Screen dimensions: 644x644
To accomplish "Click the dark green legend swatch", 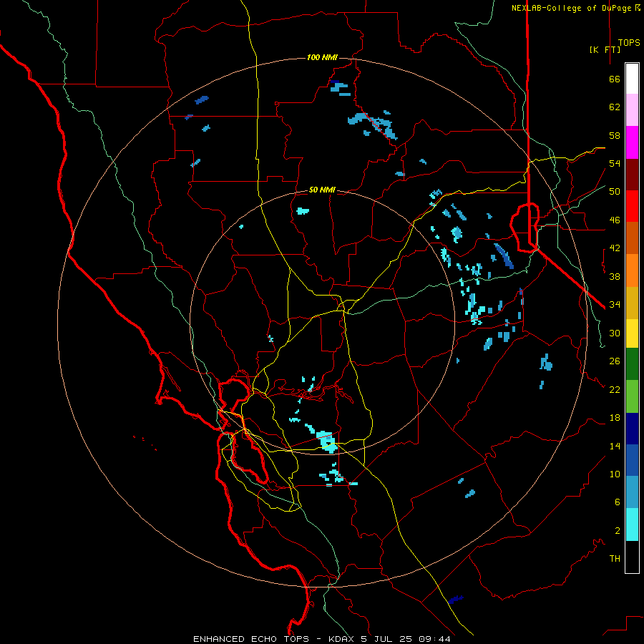I will pyautogui.click(x=632, y=364).
